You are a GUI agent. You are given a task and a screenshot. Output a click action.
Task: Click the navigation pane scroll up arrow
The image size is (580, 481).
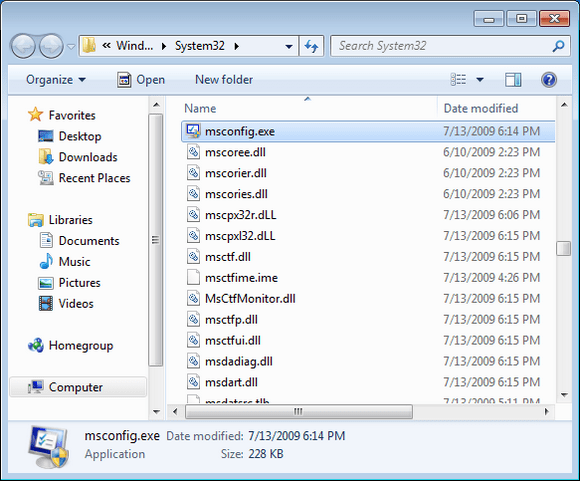156,105
